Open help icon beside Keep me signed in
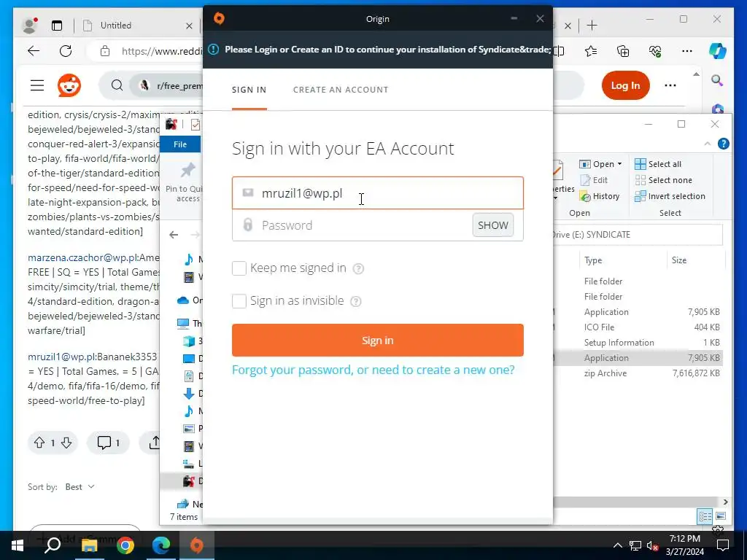The image size is (747, 560). (358, 268)
